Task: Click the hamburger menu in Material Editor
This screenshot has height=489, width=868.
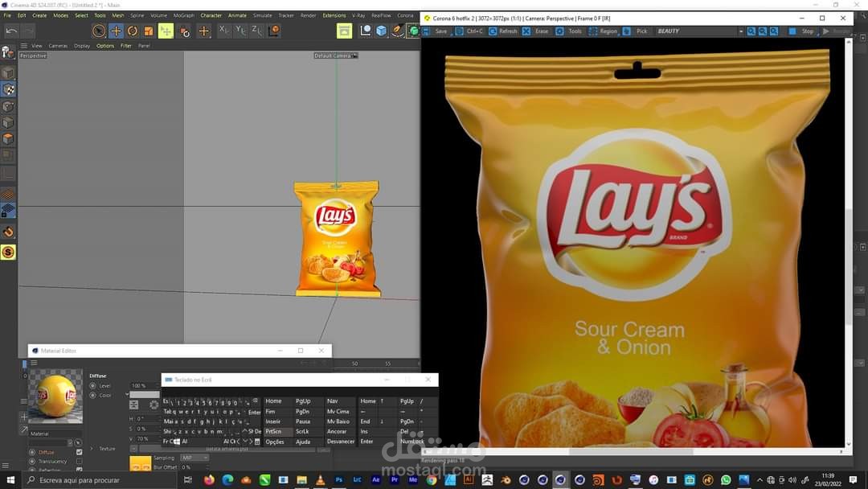Action: click(x=34, y=363)
